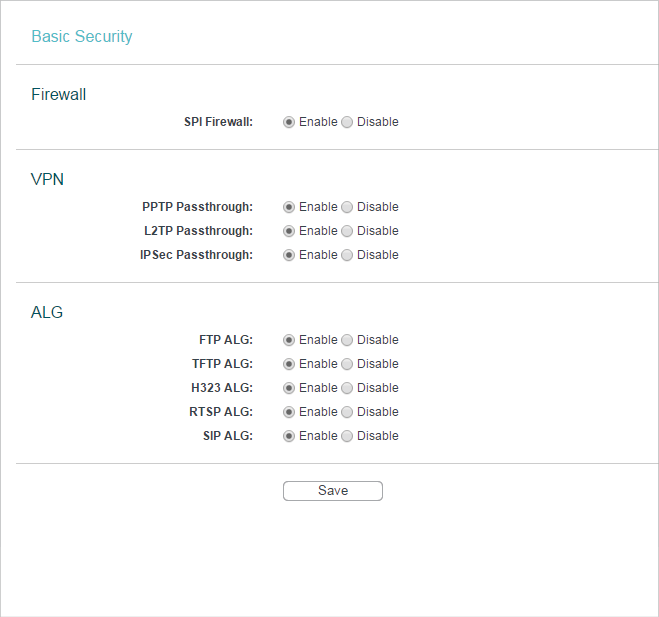The height and width of the screenshot is (617, 659).
Task: Disable IPSec Passthrough
Action: [x=347, y=255]
